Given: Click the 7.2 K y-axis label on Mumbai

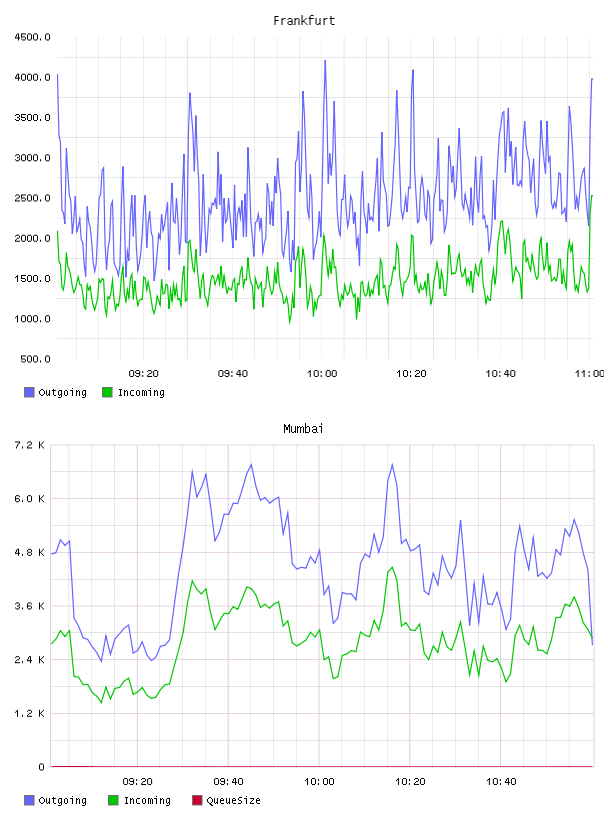Looking at the screenshot, I should click(x=29, y=445).
